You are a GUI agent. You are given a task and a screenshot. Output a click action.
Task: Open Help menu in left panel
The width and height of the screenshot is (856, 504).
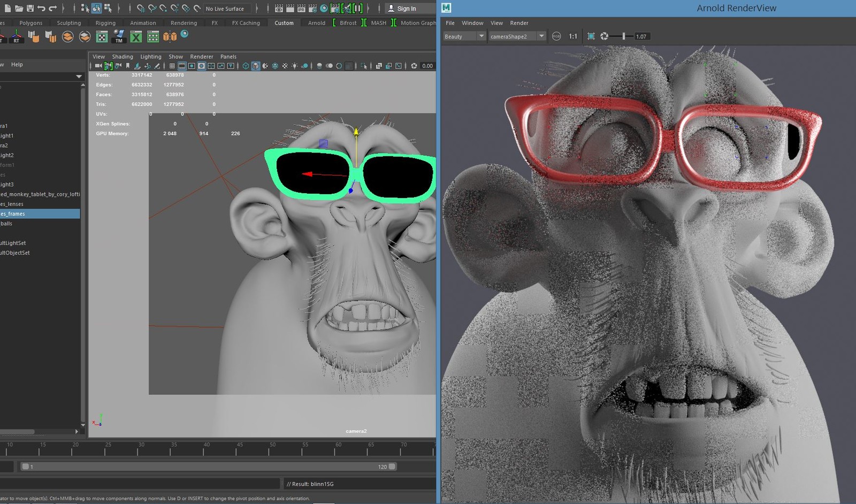pyautogui.click(x=17, y=65)
